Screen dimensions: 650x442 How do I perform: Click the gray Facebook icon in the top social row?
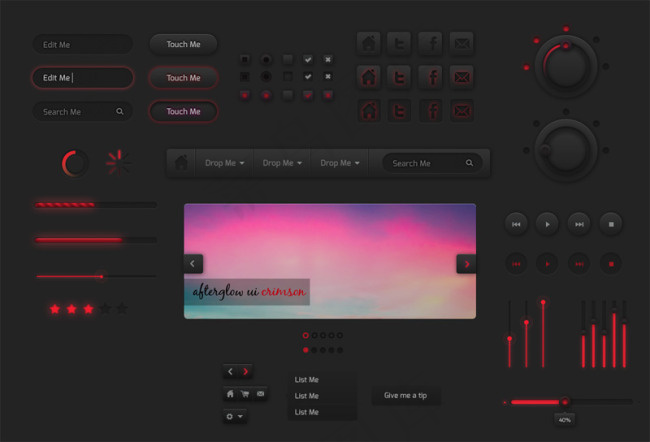tap(430, 43)
